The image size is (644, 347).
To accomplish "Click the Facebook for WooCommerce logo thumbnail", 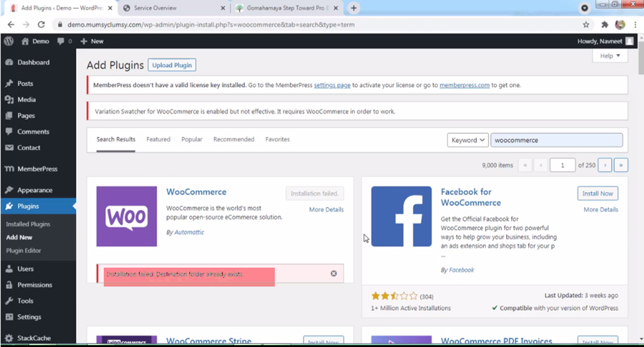I will point(401,216).
